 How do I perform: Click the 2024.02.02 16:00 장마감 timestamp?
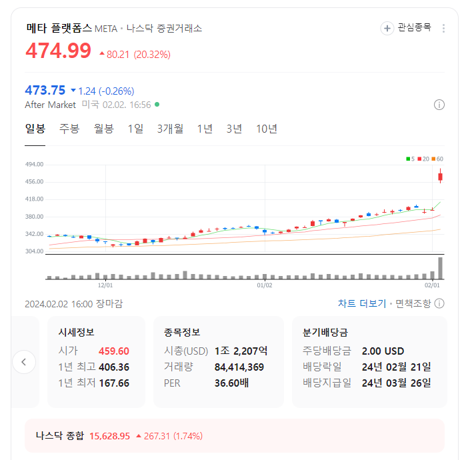click(74, 303)
